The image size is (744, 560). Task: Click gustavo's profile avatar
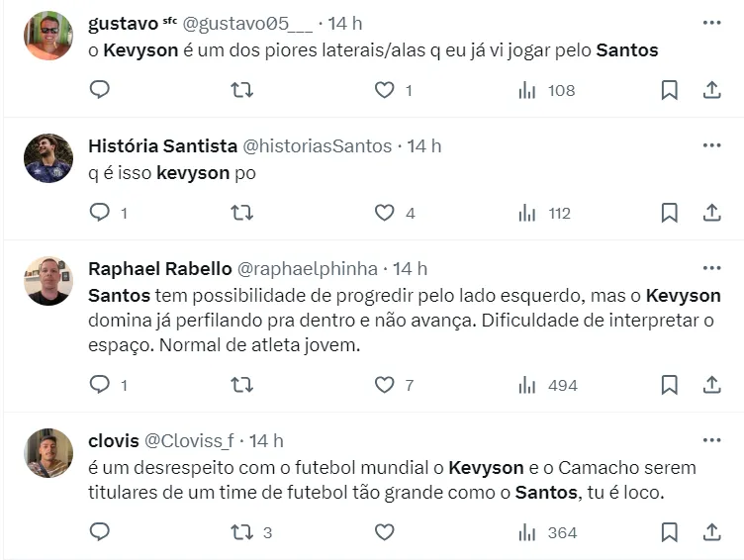47,36
